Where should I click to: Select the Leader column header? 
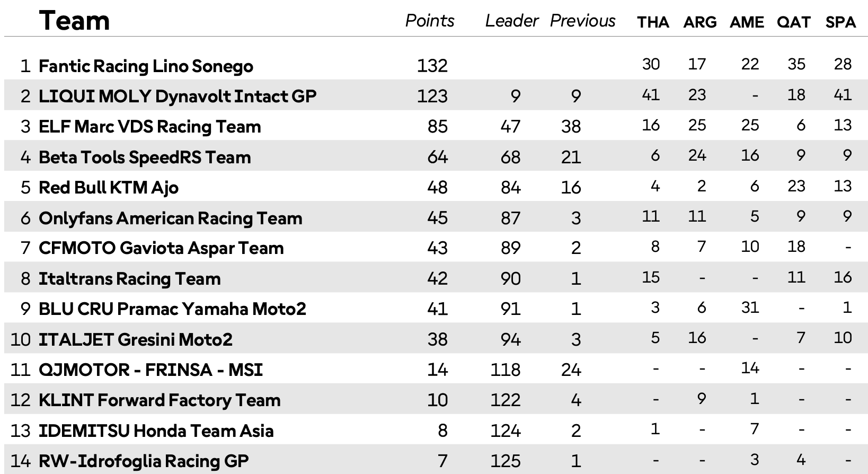click(511, 21)
